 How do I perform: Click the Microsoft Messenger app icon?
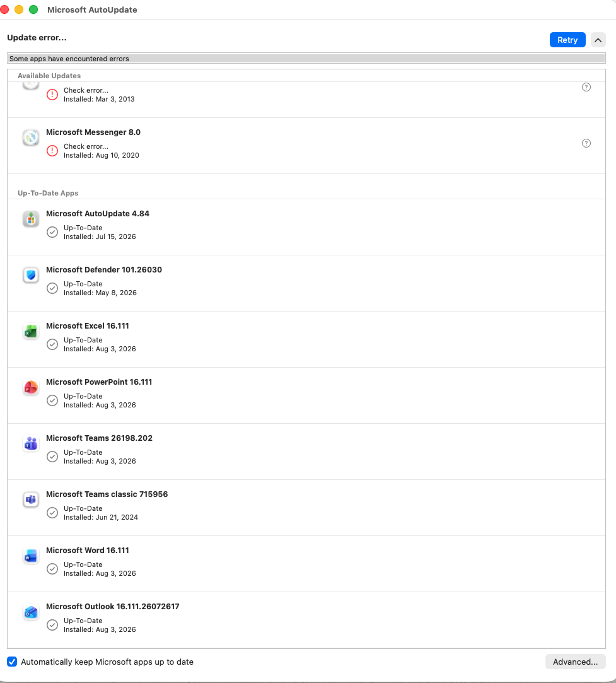31,137
